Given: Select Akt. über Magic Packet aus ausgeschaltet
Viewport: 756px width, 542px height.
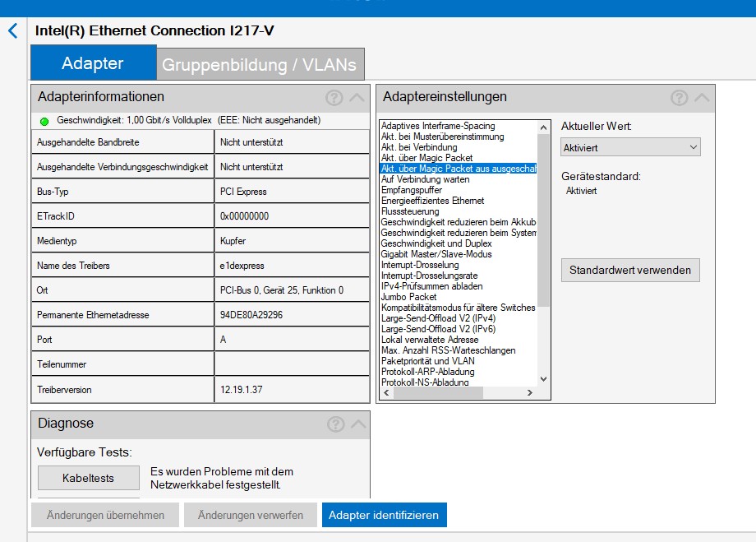Looking at the screenshot, I should 459,169.
